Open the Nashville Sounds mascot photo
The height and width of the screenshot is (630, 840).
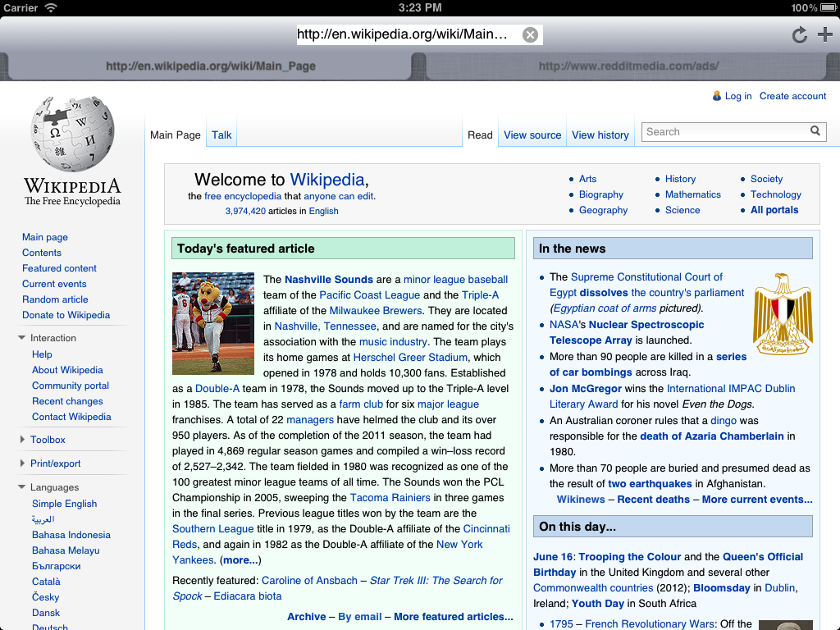coord(213,323)
